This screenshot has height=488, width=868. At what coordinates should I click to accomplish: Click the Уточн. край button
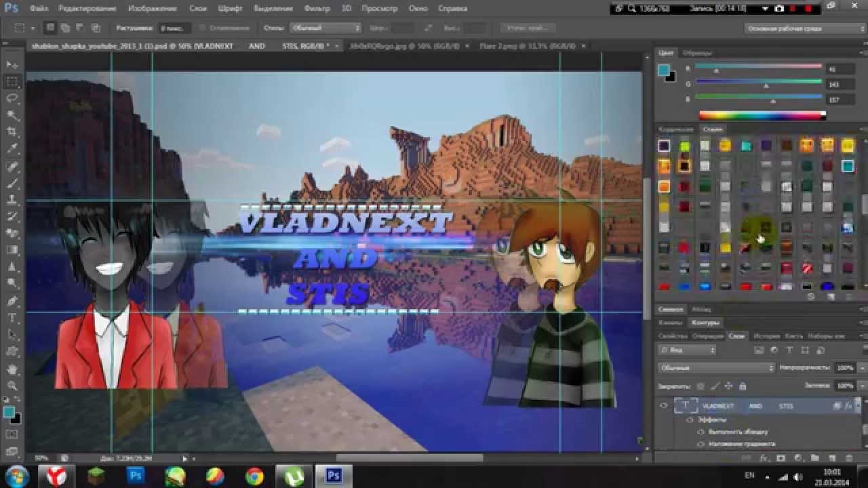point(528,28)
